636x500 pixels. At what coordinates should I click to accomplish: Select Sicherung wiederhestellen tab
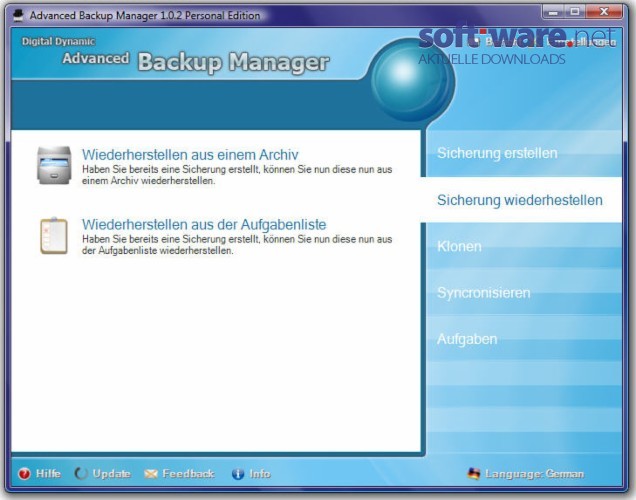[521, 200]
